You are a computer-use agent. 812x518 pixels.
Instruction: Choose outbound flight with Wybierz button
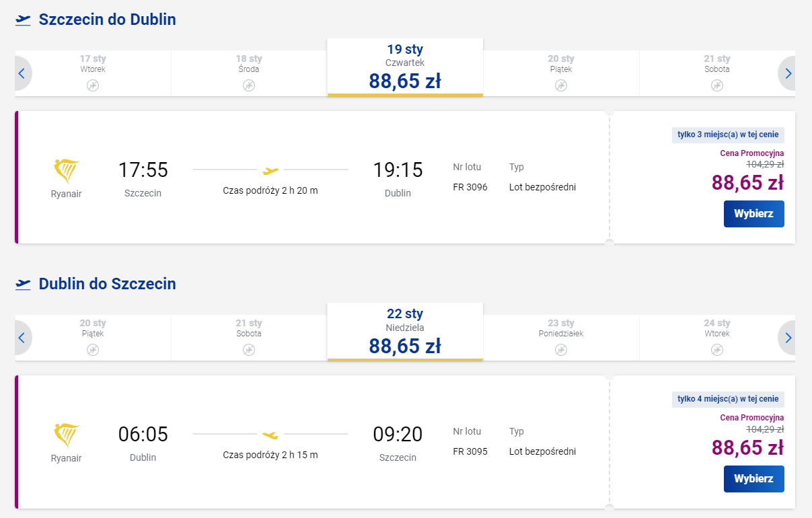753,214
